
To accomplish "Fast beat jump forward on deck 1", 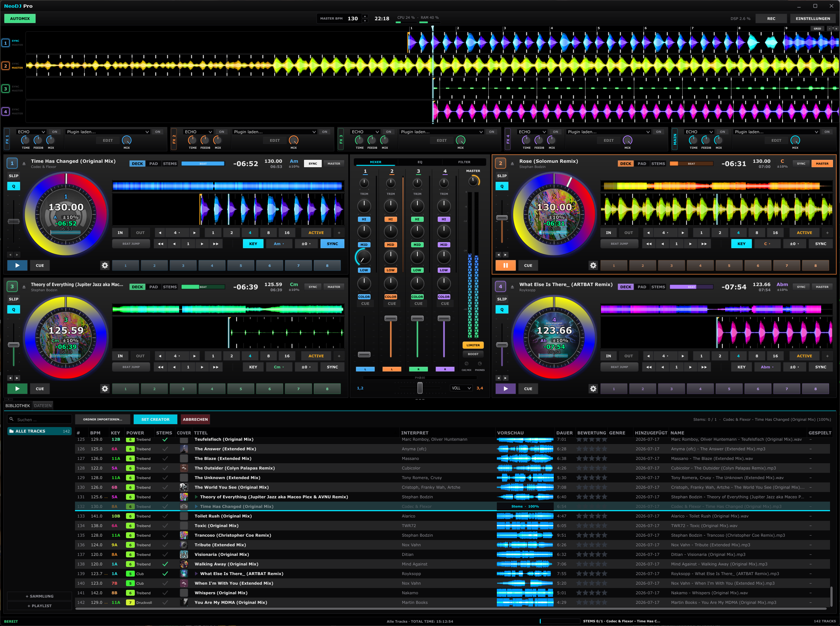I will (x=216, y=244).
